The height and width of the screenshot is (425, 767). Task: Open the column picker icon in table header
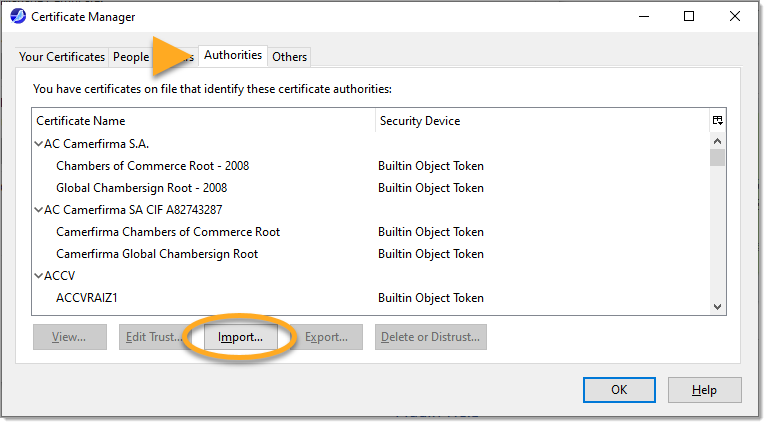click(x=717, y=120)
